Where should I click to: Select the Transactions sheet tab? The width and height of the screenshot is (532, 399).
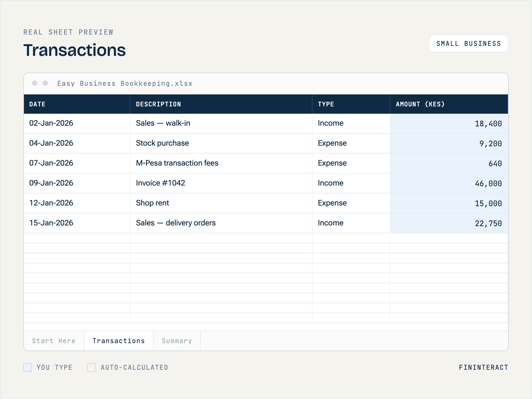point(119,341)
